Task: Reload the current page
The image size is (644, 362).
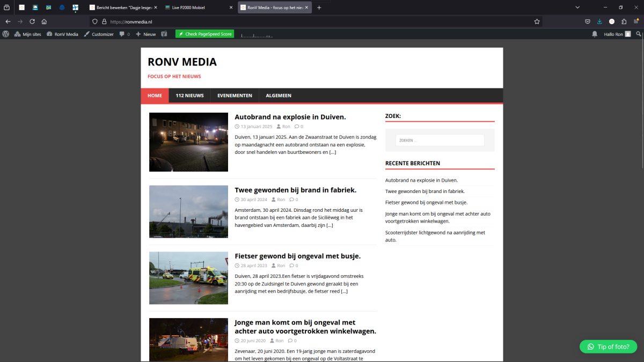Action: click(x=32, y=21)
